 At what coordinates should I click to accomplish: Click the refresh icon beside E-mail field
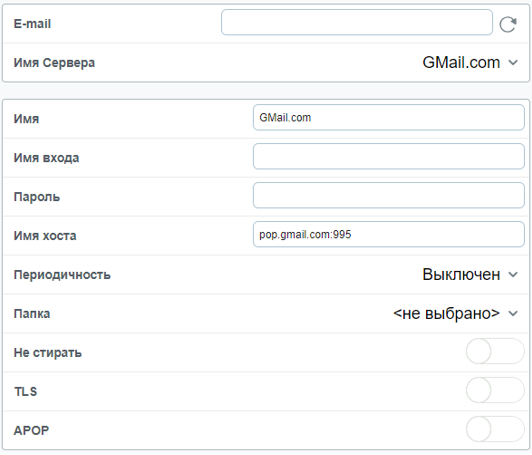(508, 24)
